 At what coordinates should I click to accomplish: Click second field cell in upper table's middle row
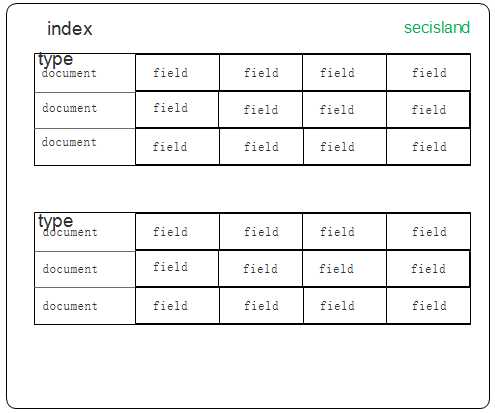(261, 110)
